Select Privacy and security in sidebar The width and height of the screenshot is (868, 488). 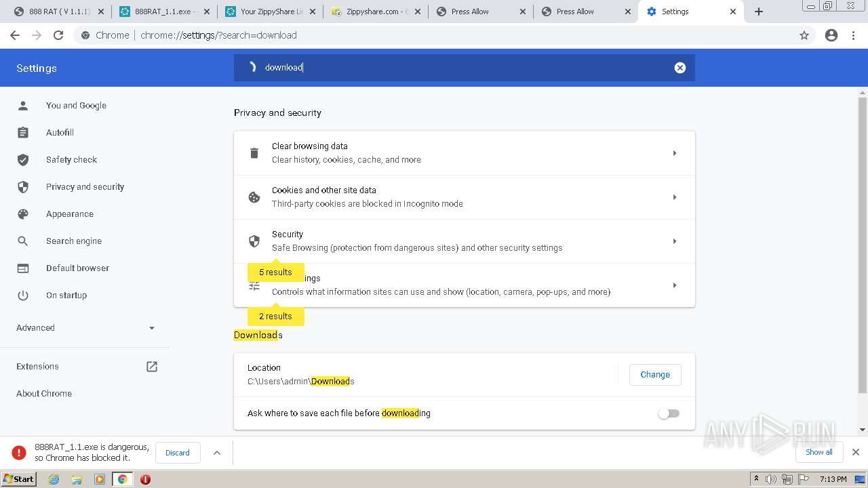pos(85,187)
